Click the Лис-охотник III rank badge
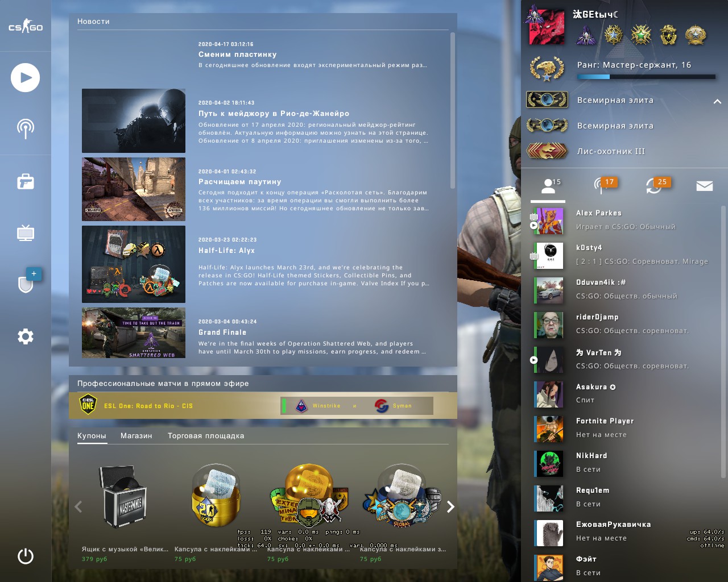 pyautogui.click(x=547, y=151)
